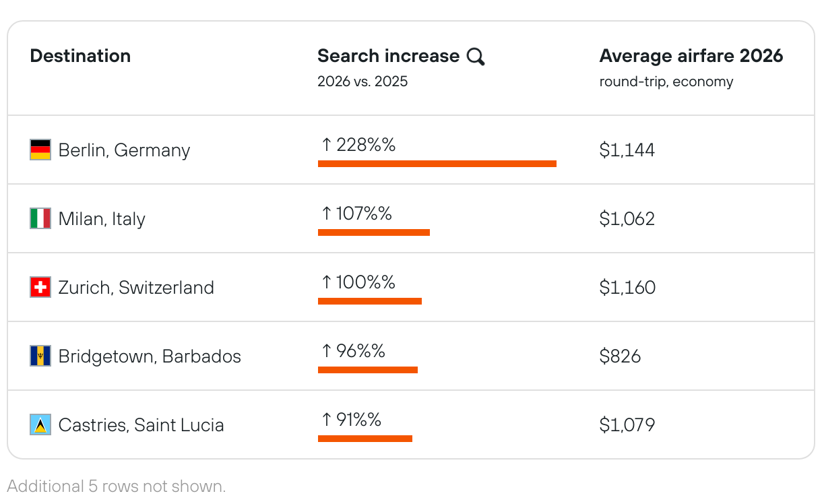Click the Saint Lucia flag icon

pyautogui.click(x=40, y=424)
